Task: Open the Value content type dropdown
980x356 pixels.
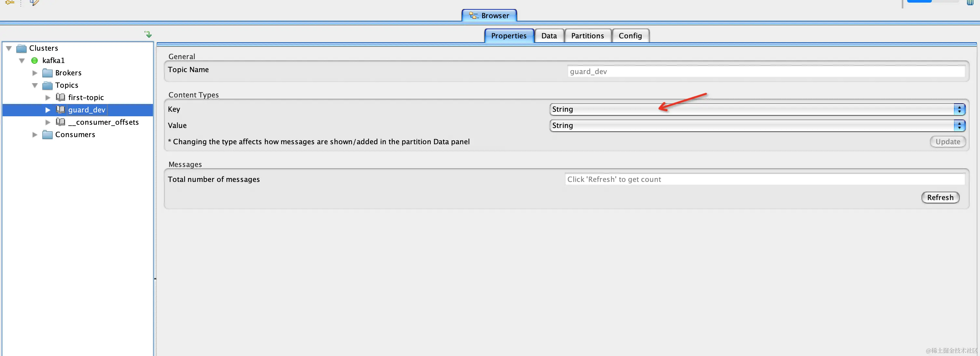Action: click(757, 125)
